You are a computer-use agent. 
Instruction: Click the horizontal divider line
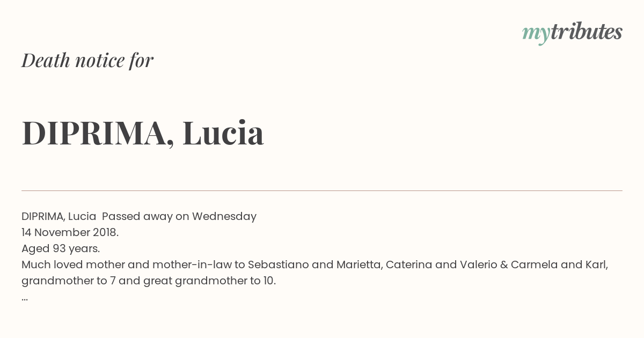click(322, 190)
